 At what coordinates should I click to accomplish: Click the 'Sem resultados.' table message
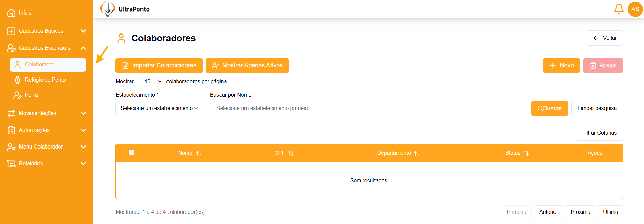click(369, 181)
